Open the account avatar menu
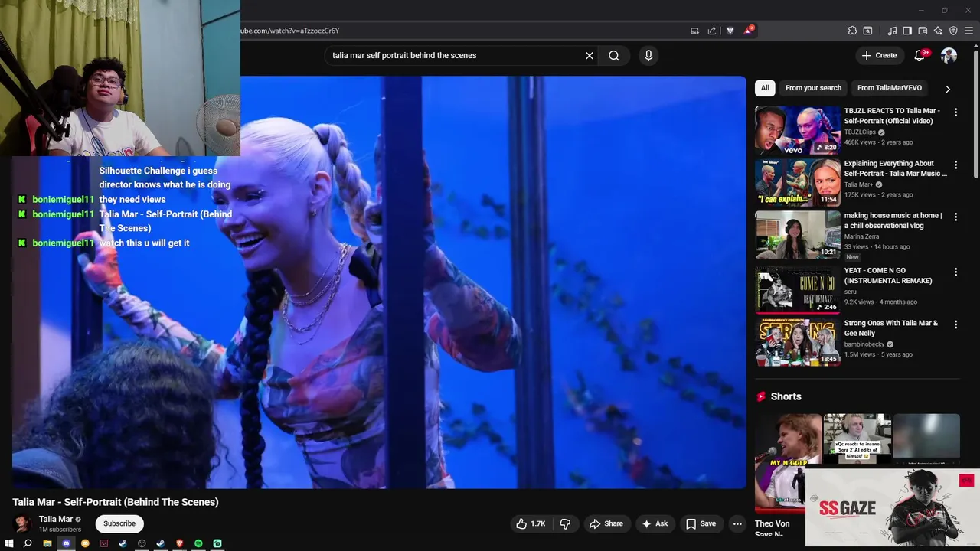Screen dimensions: 980x551 click(949, 55)
